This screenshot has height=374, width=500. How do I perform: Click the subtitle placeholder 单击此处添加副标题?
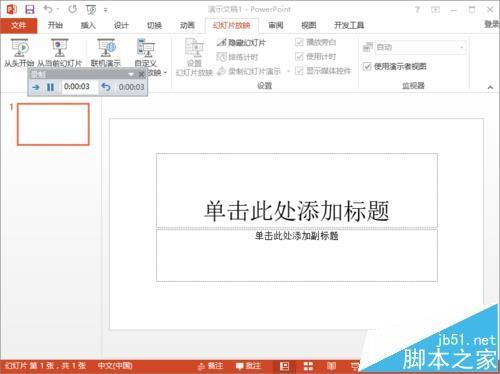pyautogui.click(x=297, y=255)
